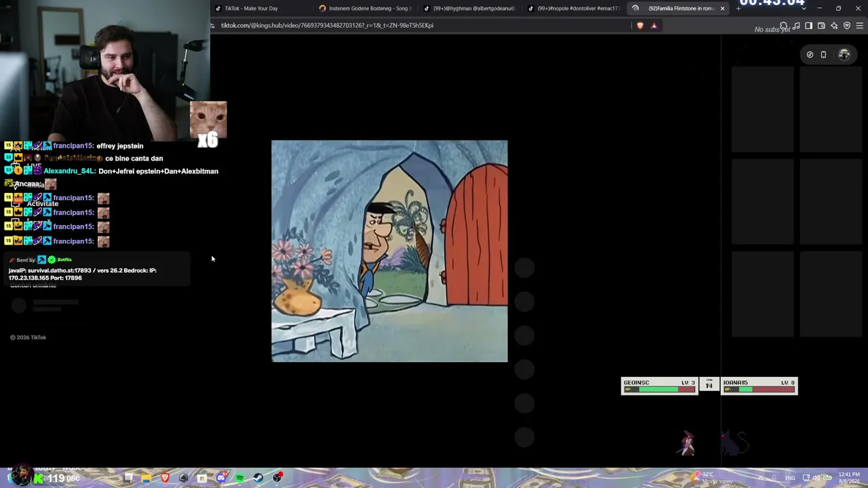Toggle the browser sidebar panel
Viewport: 868px width, 488px height.
808,26
